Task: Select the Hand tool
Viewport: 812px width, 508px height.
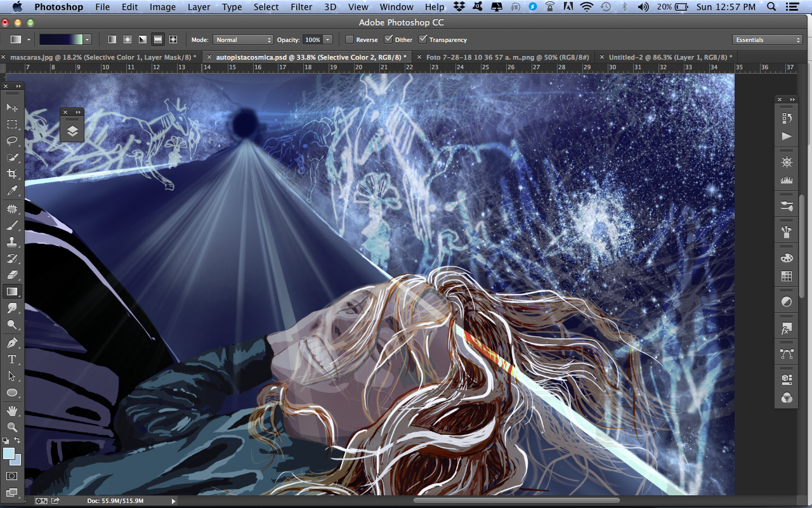Action: (12, 411)
